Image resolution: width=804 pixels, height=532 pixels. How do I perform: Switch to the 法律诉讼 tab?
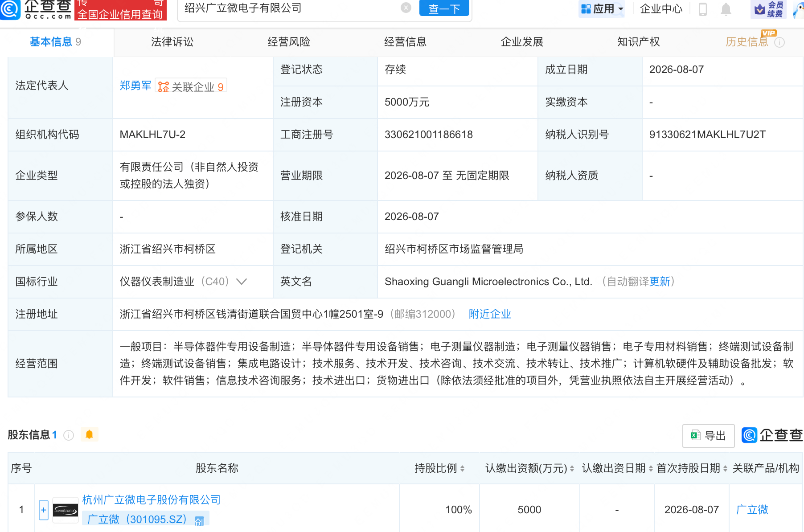click(172, 42)
